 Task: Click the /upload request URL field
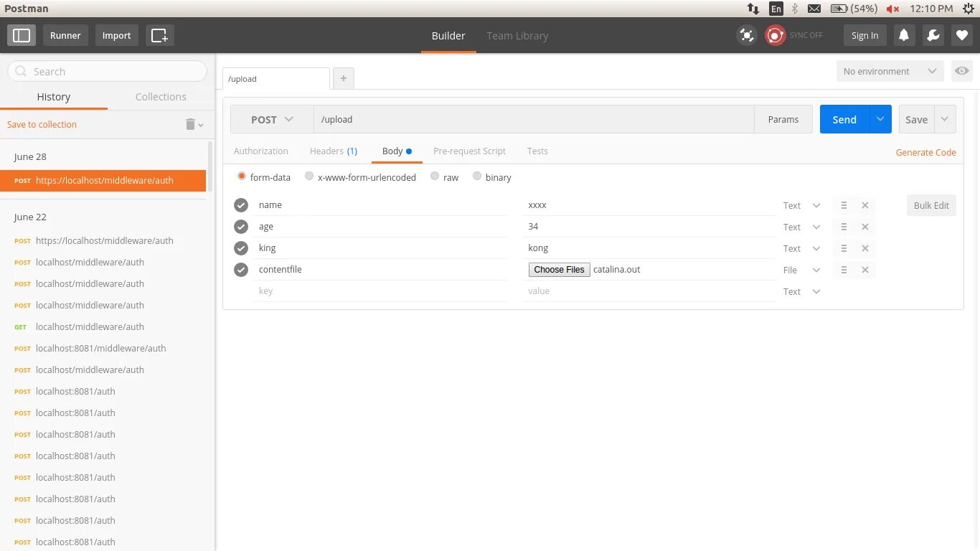point(534,119)
